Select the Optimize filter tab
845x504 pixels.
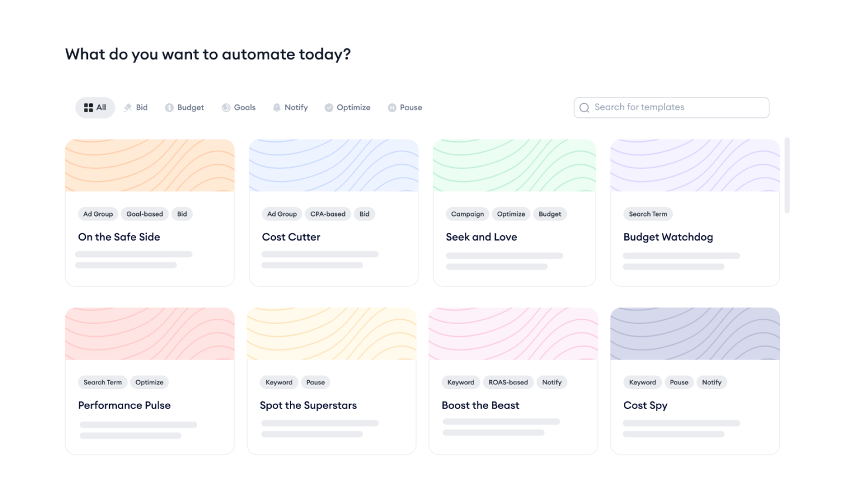click(347, 107)
